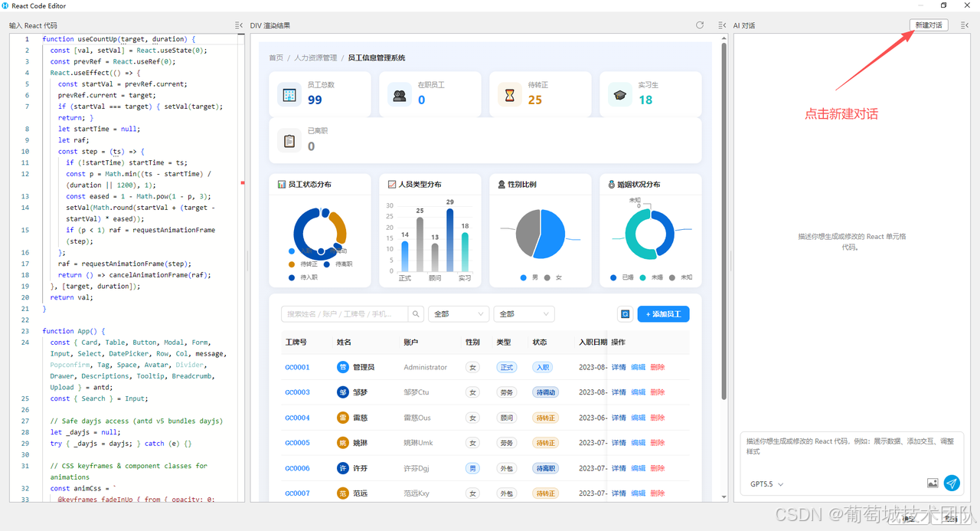Toggle the 待入职 legend in status chart

(303, 277)
